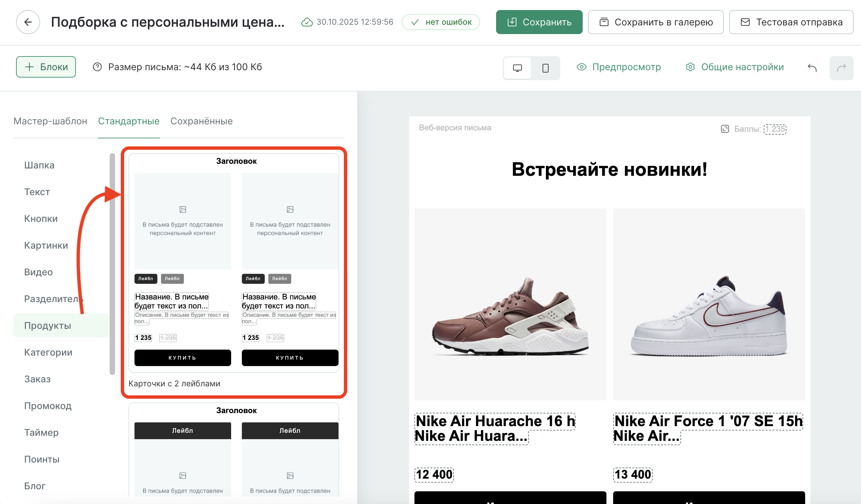Click the cloud sync icon near the timestamp

pos(306,22)
